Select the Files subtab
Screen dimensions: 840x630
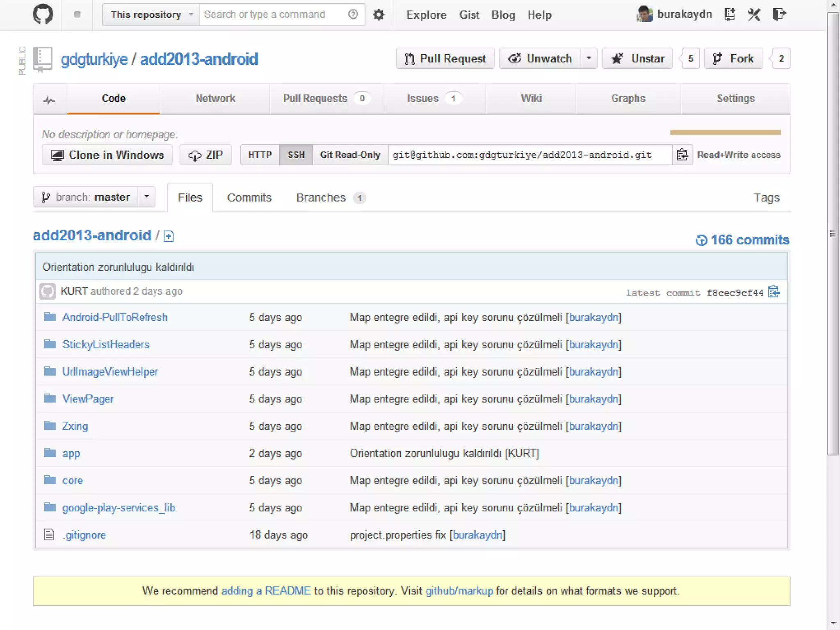(x=190, y=198)
